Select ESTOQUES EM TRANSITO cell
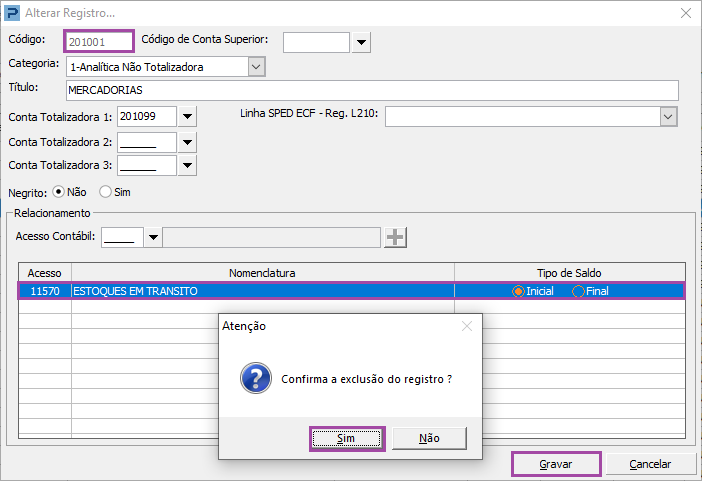The image size is (702, 484). [263, 291]
